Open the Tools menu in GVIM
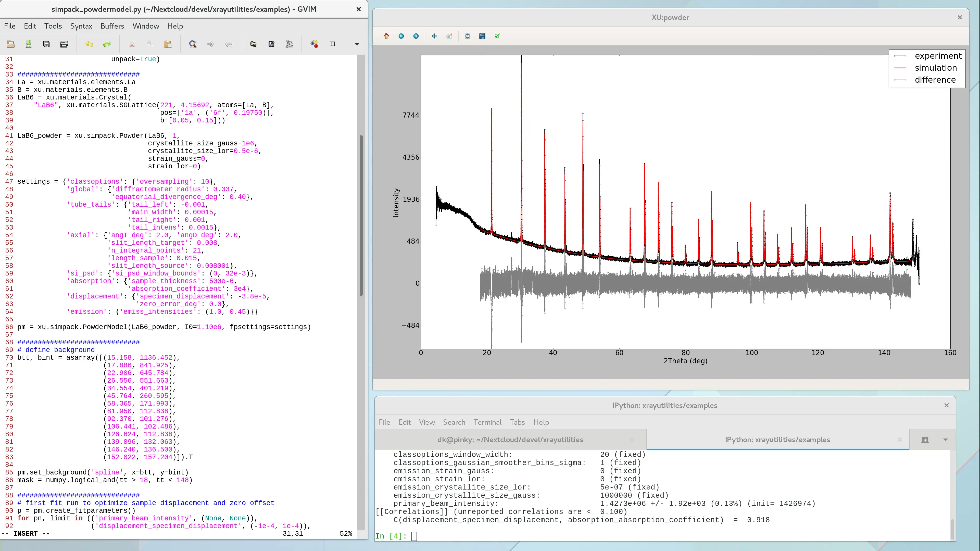The width and height of the screenshot is (980, 551). (53, 26)
